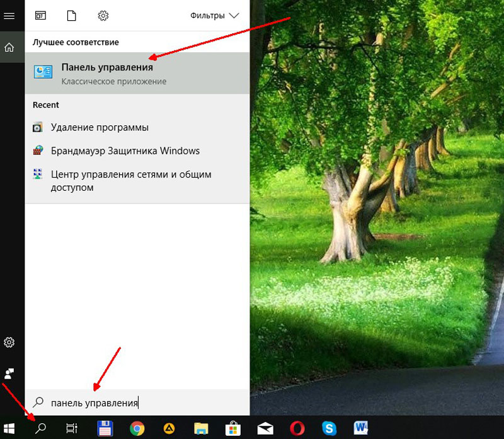Open the Mail app on taskbar

pos(265,429)
